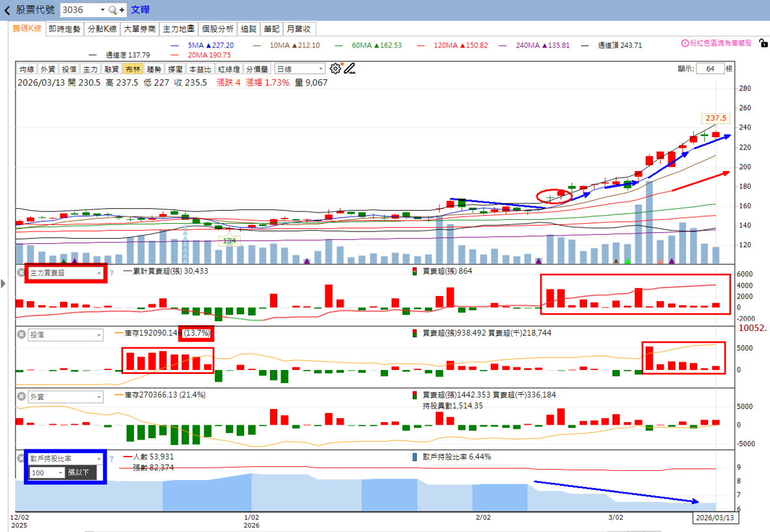The height and width of the screenshot is (532, 770).
Task: Click the unlock padlock icon
Action: point(762,43)
